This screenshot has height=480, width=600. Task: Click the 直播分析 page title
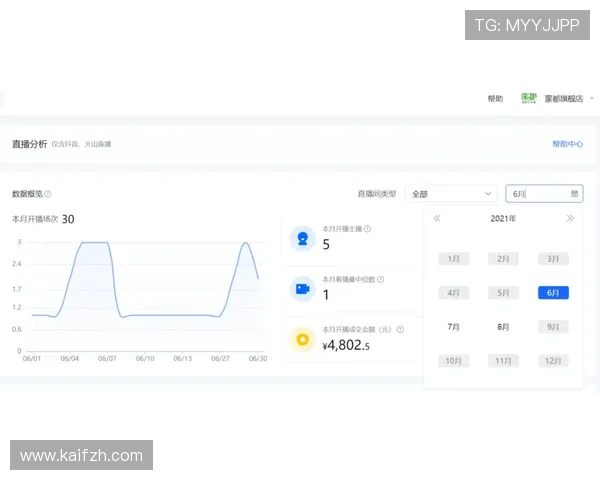coord(29,144)
